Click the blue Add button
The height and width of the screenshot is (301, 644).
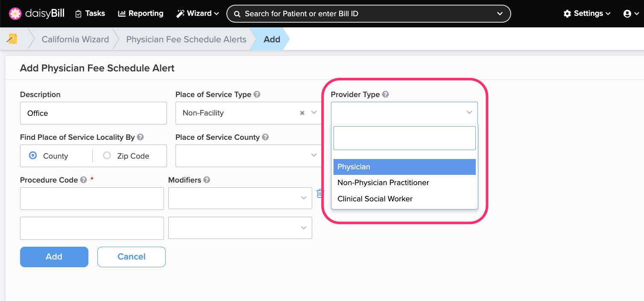tap(54, 257)
